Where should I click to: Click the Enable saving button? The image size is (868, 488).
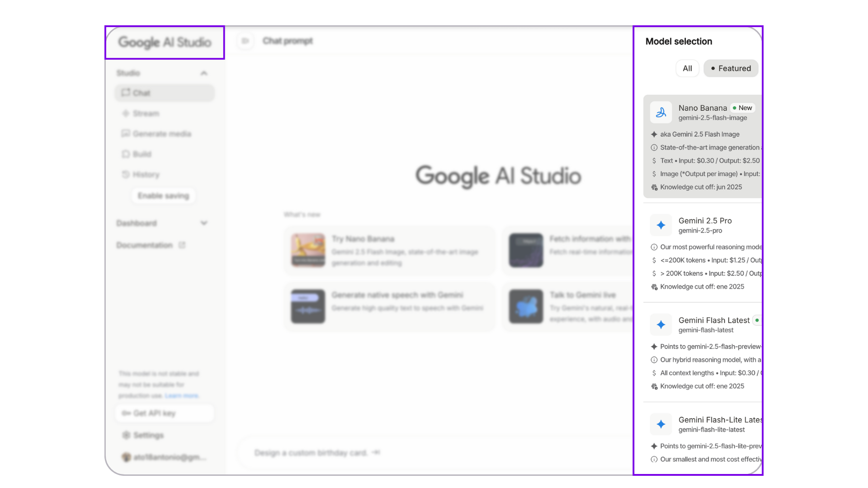163,196
